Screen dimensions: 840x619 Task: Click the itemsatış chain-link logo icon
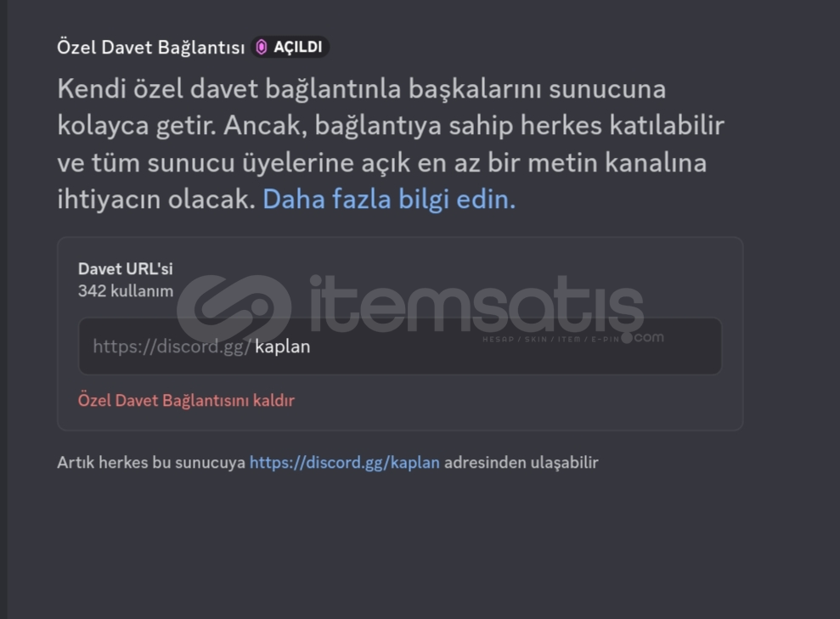234,308
